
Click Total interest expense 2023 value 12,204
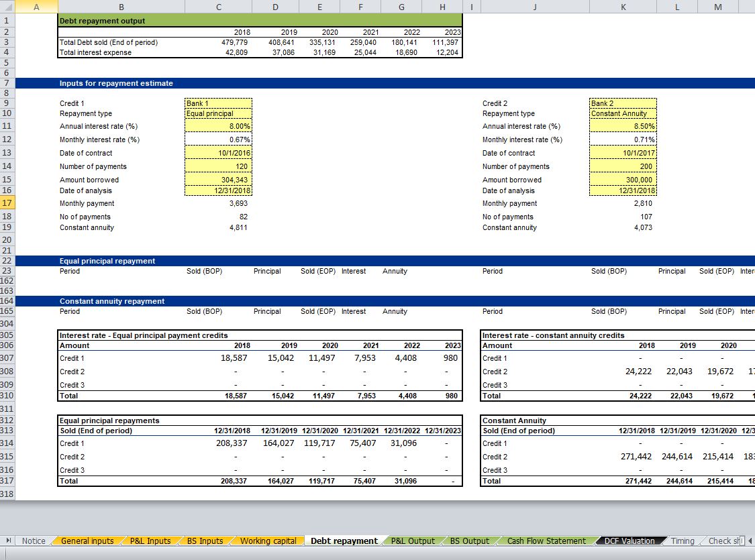tap(447, 52)
